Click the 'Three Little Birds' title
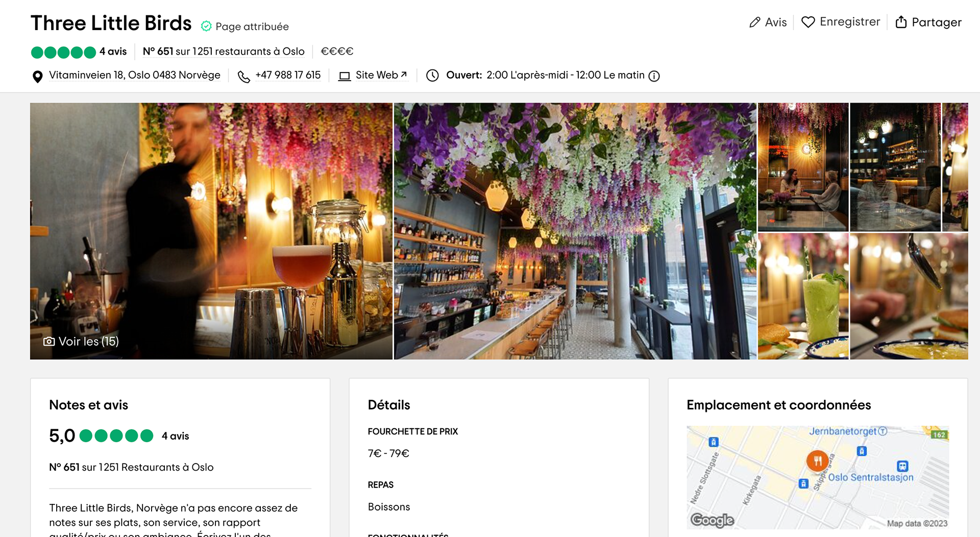Screen dimensions: 980x537 [111, 23]
